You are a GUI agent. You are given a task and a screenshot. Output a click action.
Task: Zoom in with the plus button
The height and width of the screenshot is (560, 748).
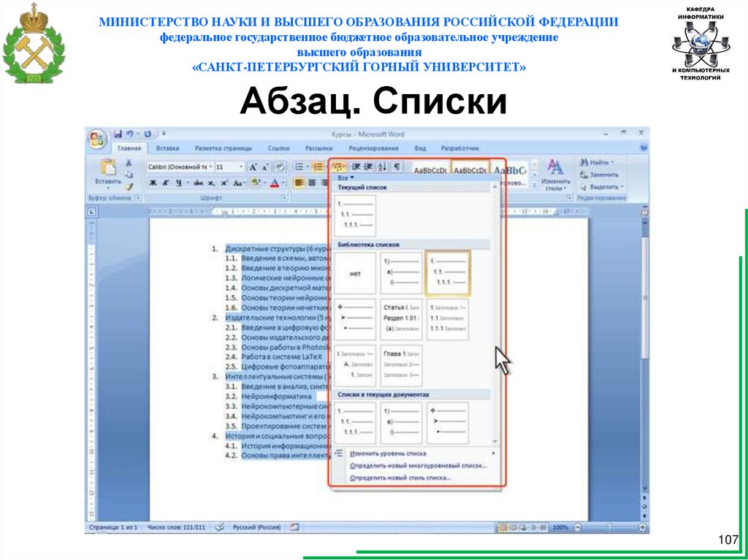tap(643, 527)
